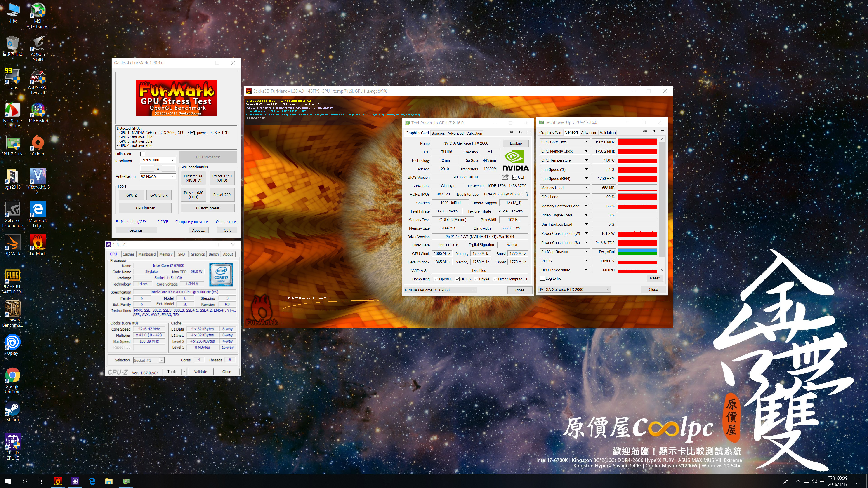Open Anti-aliasing 8X MSAA dropdown
This screenshot has width=868, height=488.
click(158, 176)
